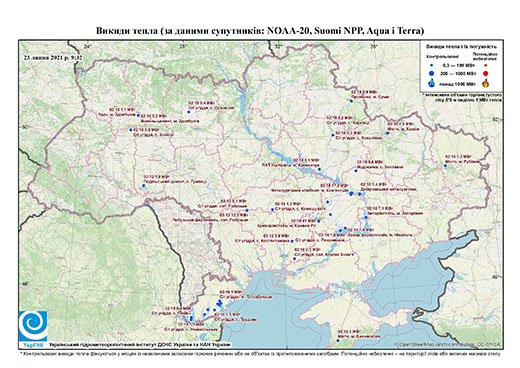
Task: Click the '32°' longitude label
Action: pyautogui.click(x=278, y=46)
